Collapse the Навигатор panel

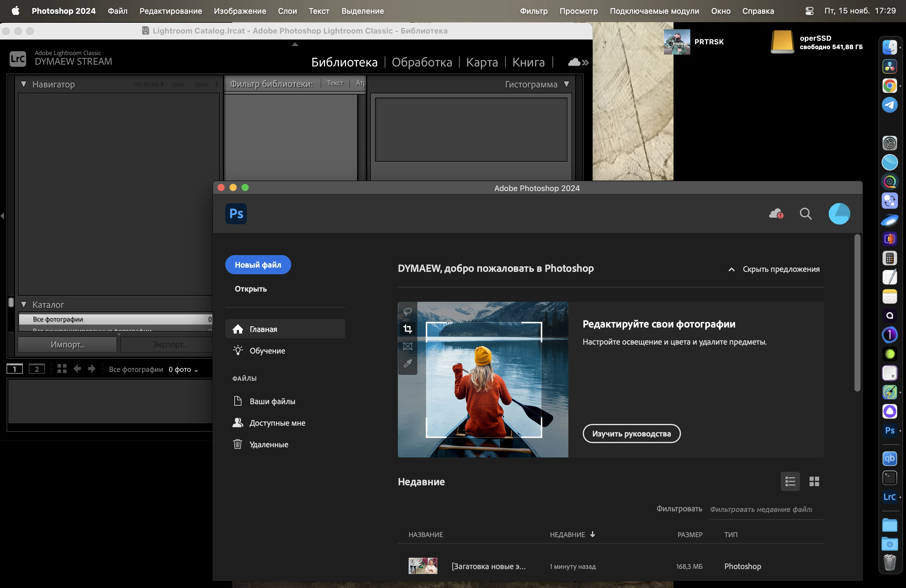pyautogui.click(x=24, y=84)
